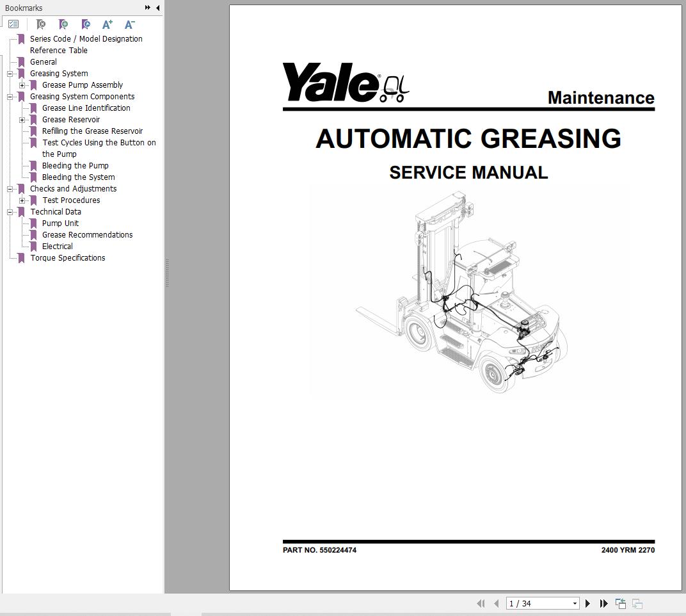Go to the first page

click(481, 603)
